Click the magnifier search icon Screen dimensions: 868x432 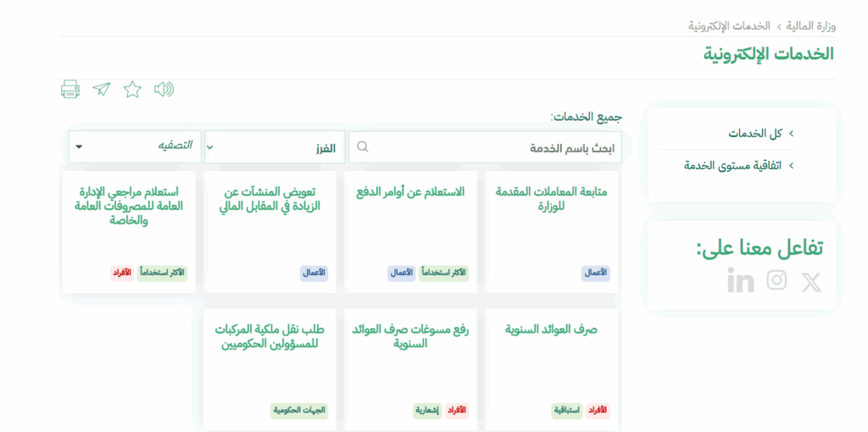pyautogui.click(x=363, y=147)
